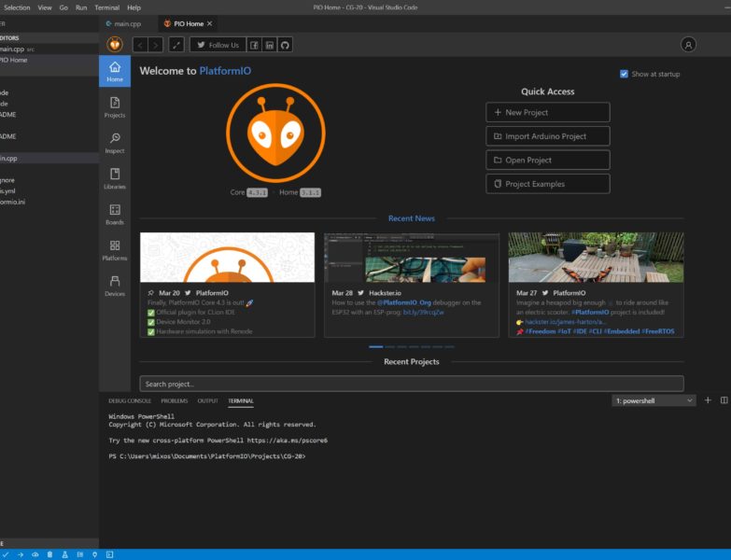Viewport: 731px width, 560px height.
Task: Click the Search project input field
Action: 411,384
